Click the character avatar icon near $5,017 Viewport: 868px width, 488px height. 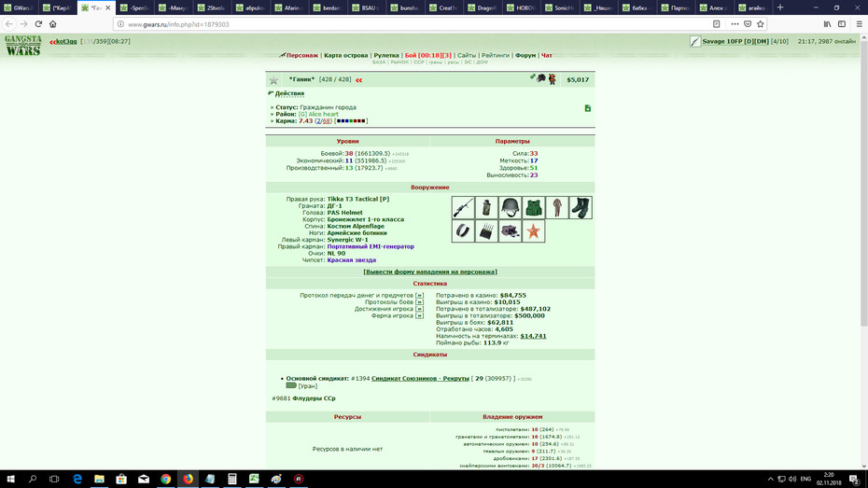pos(552,79)
